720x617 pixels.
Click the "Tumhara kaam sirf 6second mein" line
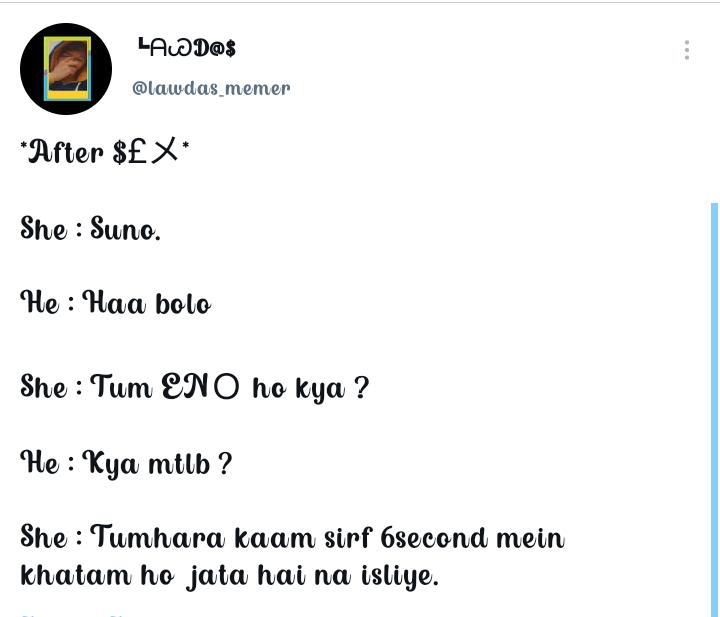(327, 537)
